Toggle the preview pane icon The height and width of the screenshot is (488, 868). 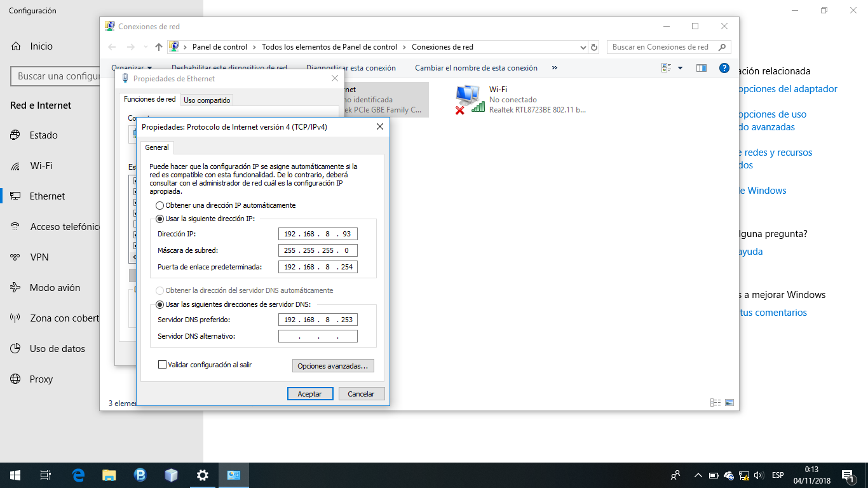coord(702,68)
